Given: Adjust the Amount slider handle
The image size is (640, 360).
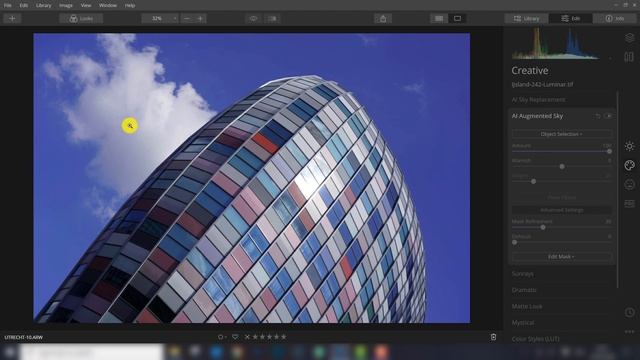Looking at the screenshot, I should [x=609, y=151].
